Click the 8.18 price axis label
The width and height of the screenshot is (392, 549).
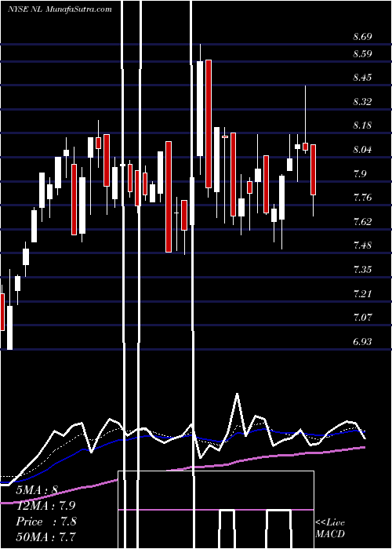point(362,125)
